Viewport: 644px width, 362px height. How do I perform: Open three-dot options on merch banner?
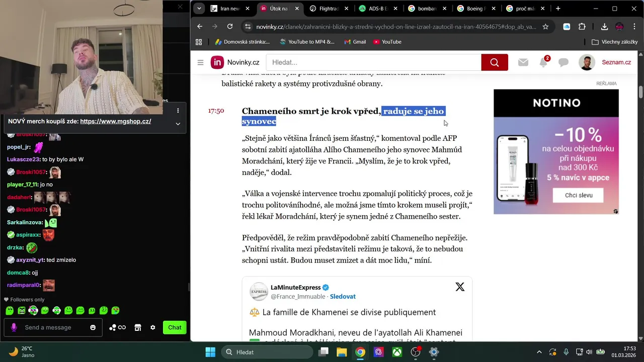(x=178, y=111)
